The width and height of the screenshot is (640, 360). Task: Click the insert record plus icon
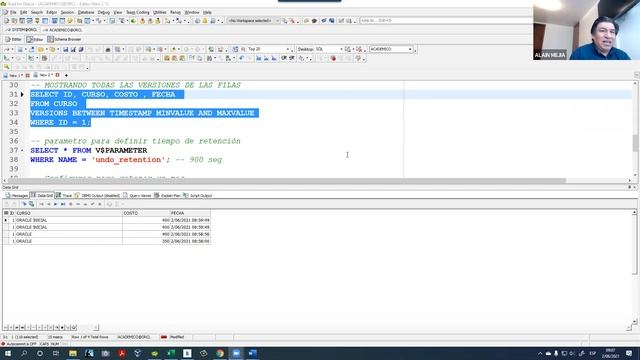coord(71,204)
